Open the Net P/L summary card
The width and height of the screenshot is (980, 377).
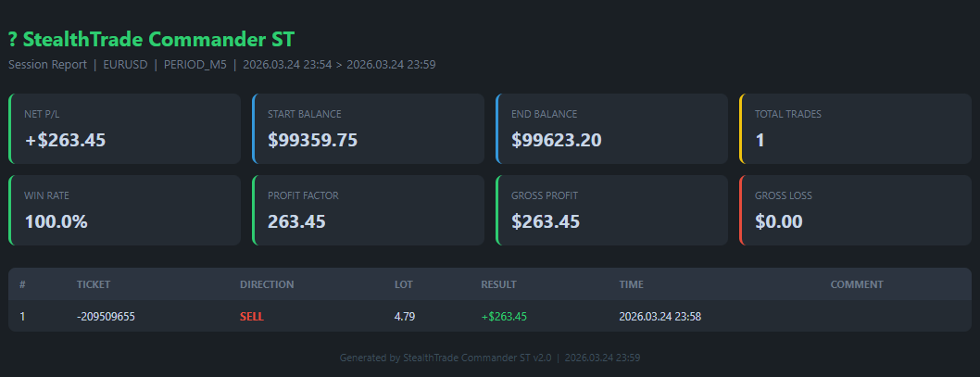coord(124,129)
